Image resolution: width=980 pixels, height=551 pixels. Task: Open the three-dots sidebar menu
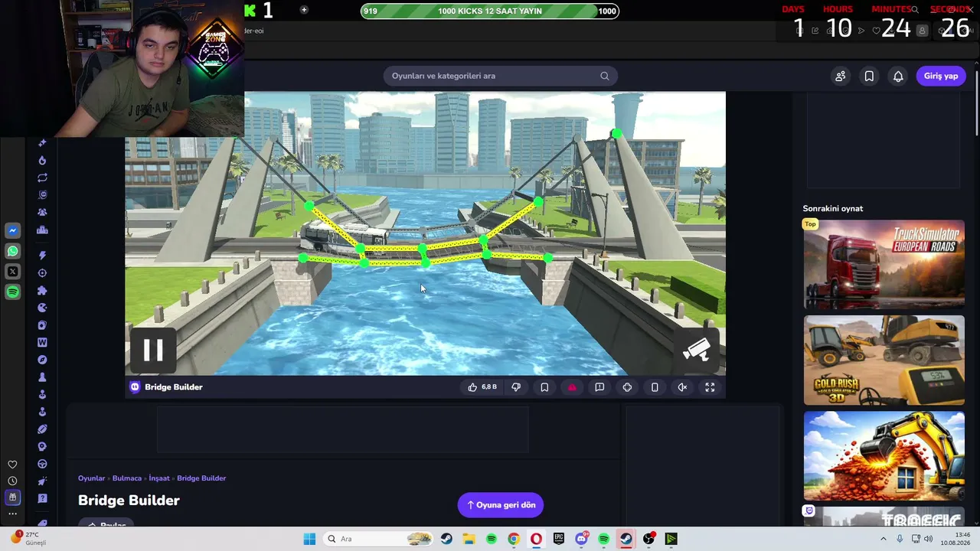tap(12, 514)
